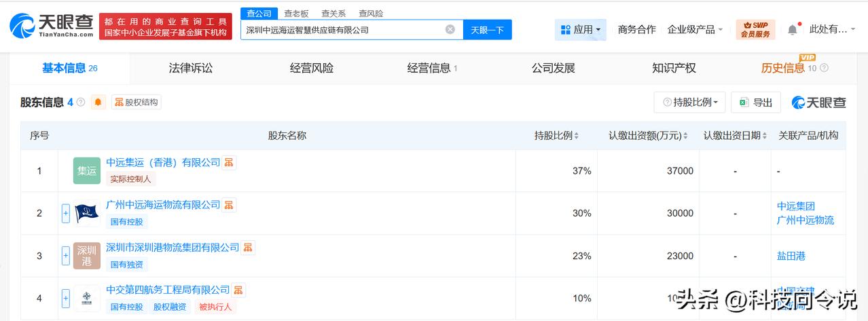
Task: Open the 持股比例 dropdown above the table
Action: [689, 102]
